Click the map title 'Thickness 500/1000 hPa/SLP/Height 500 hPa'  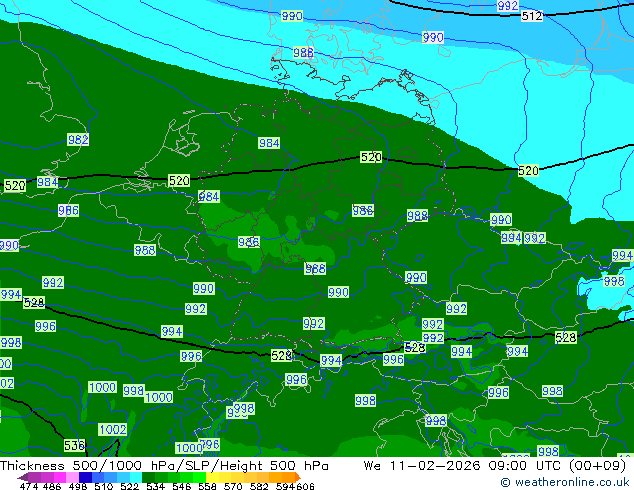point(164,466)
